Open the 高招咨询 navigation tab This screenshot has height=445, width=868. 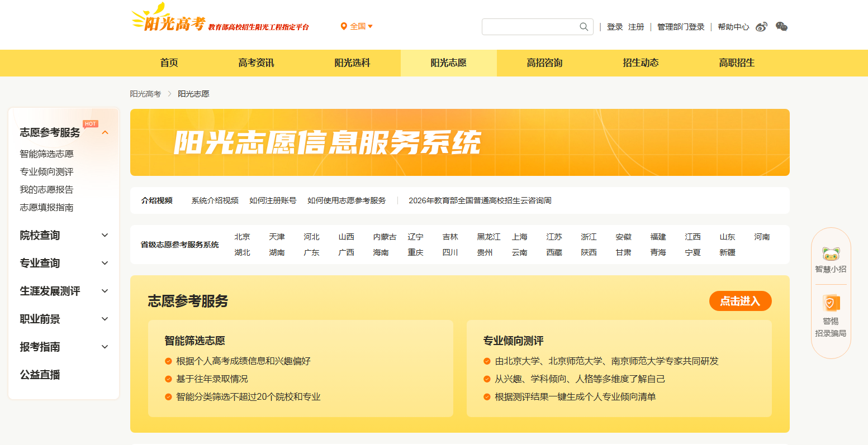(545, 63)
